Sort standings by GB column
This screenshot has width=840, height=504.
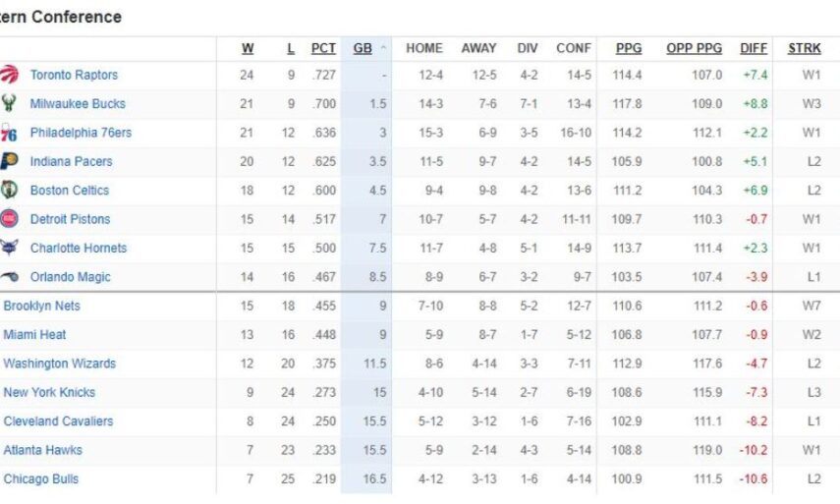coord(363,48)
